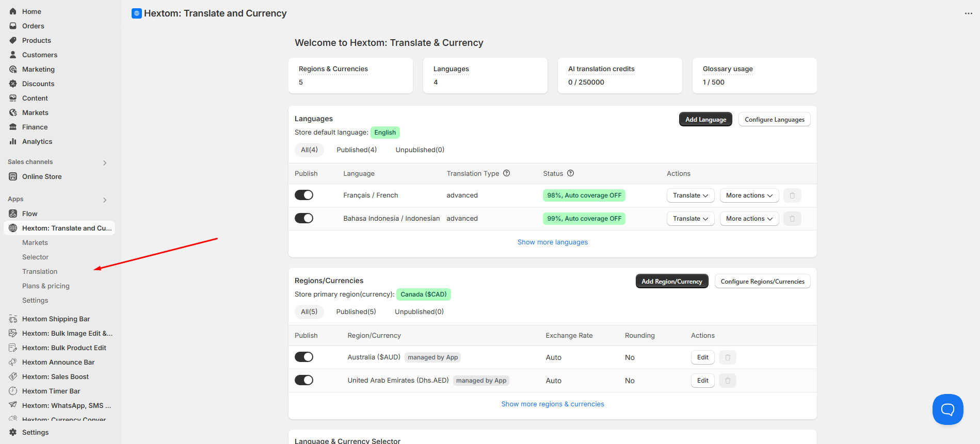Open the Selector submenu item
This screenshot has height=444, width=980.
coord(36,257)
